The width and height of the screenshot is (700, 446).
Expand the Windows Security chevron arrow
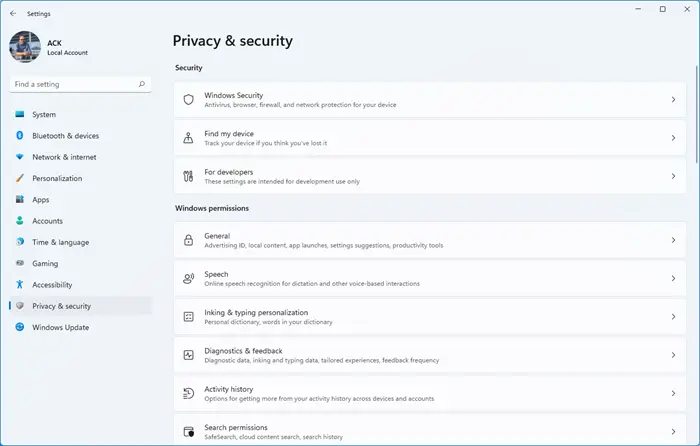coord(673,100)
